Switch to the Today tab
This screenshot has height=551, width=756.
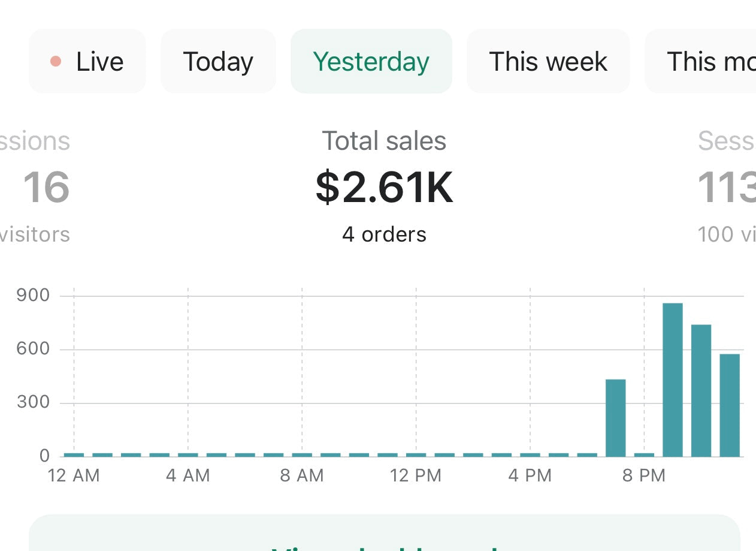click(218, 61)
